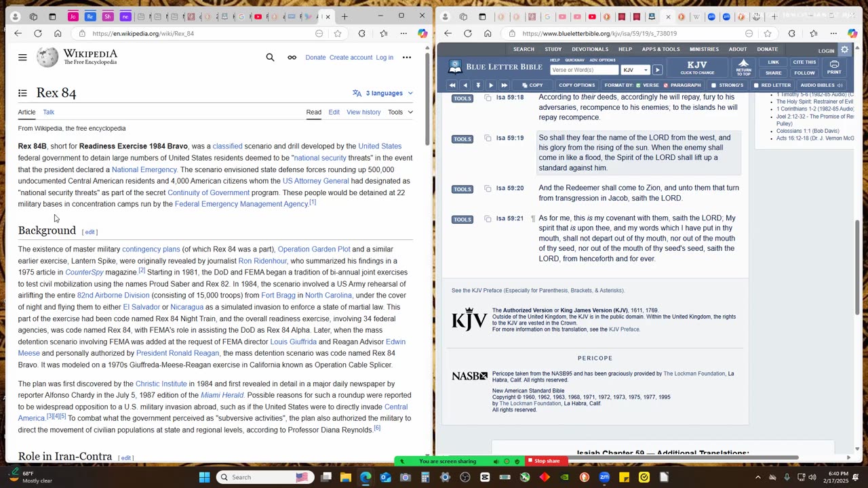This screenshot has width=868, height=488.
Task: Open Copy Options menu
Action: click(x=576, y=85)
